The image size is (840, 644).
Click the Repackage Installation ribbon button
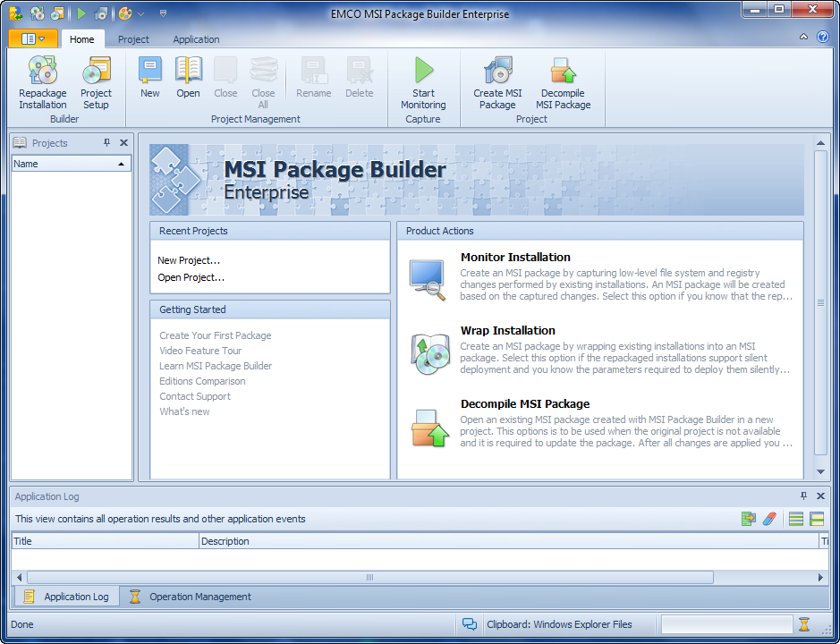43,83
